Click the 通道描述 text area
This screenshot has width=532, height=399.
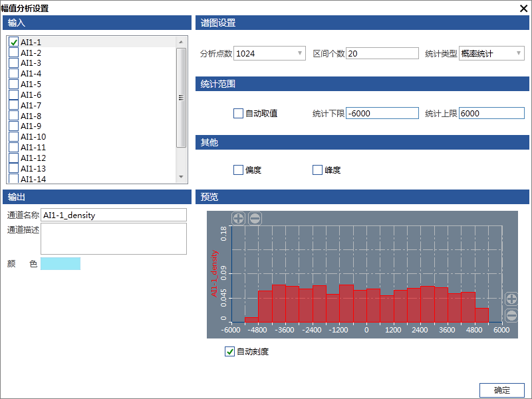[114, 239]
